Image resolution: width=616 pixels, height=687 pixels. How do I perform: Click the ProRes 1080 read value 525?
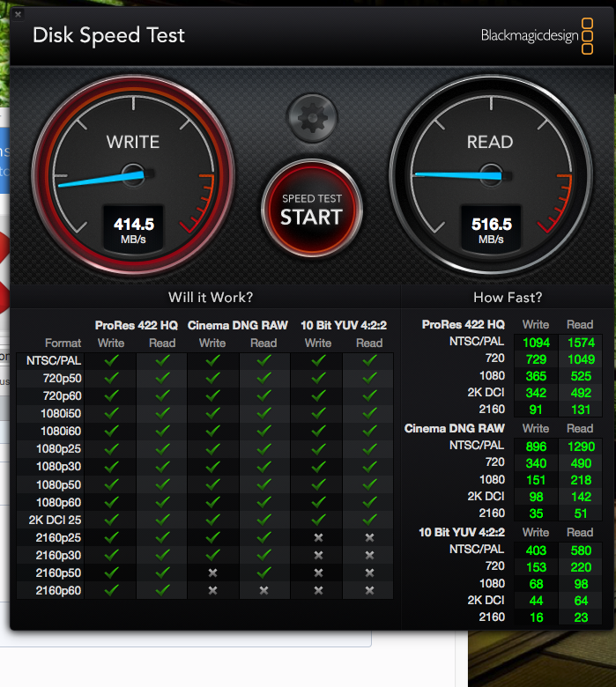click(x=581, y=376)
